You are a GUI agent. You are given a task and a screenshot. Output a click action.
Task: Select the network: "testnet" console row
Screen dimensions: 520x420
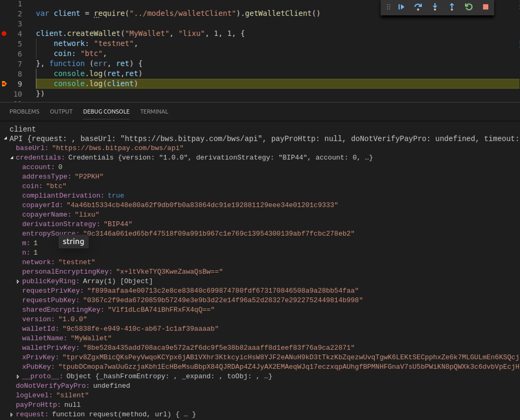pyautogui.click(x=59, y=262)
